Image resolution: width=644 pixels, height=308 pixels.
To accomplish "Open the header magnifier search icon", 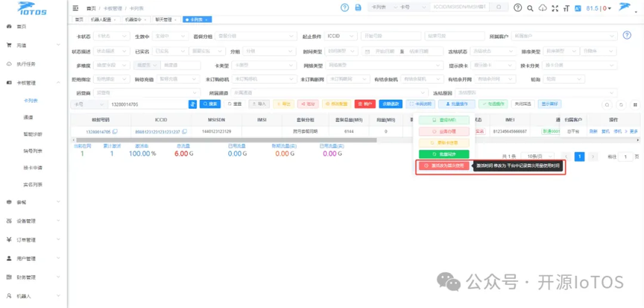I will tap(530, 8).
